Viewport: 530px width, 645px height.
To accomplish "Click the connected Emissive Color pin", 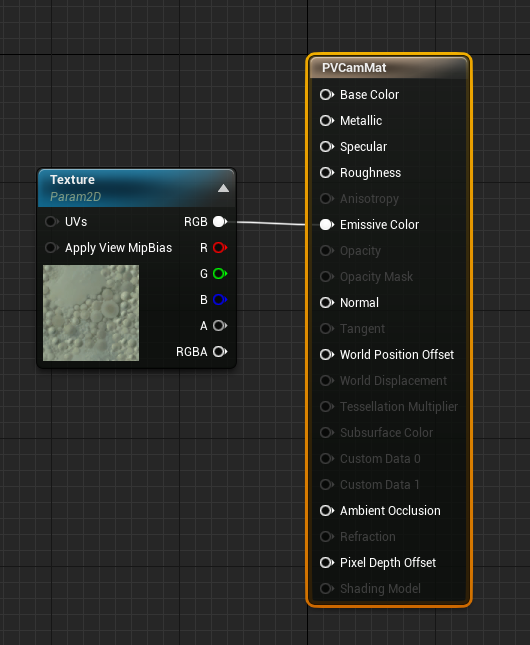I will (327, 225).
